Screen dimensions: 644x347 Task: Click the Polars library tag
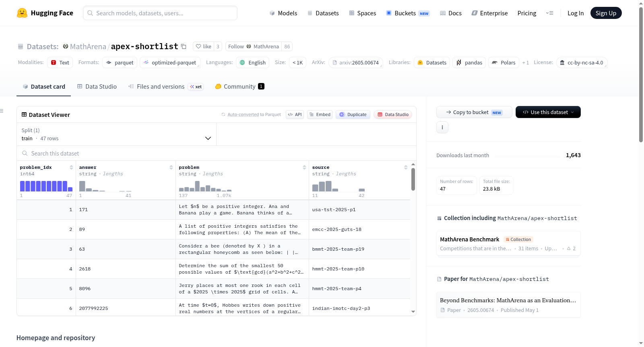504,62
